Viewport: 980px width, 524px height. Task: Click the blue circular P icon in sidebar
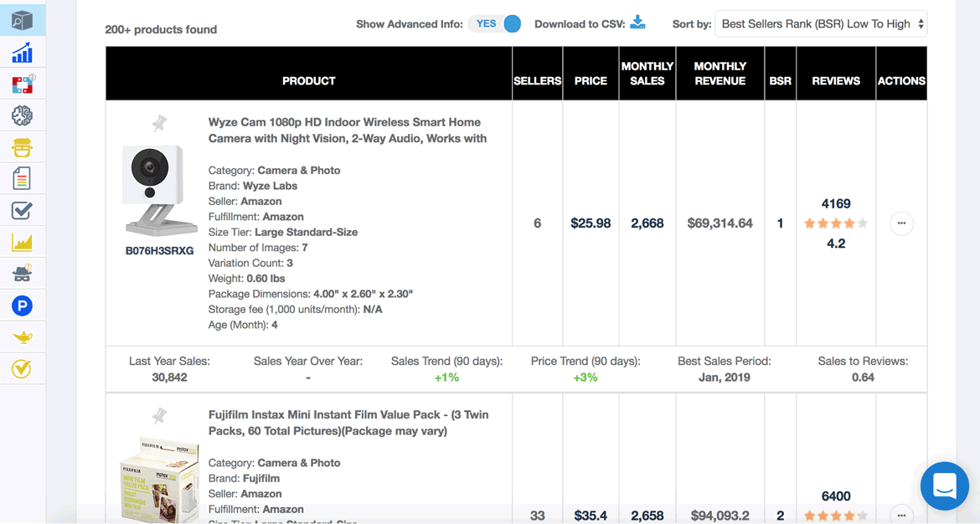click(x=22, y=306)
